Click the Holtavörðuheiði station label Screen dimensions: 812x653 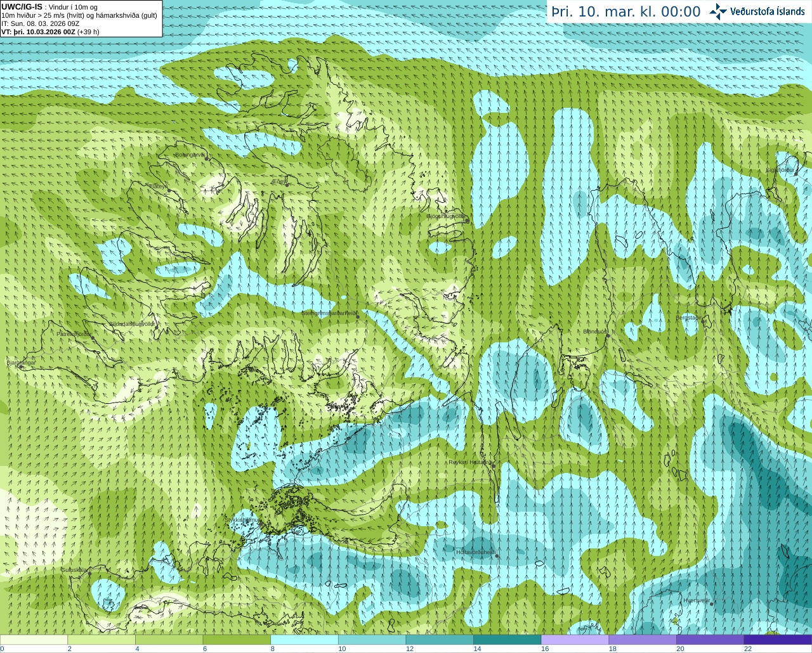pyautogui.click(x=475, y=552)
